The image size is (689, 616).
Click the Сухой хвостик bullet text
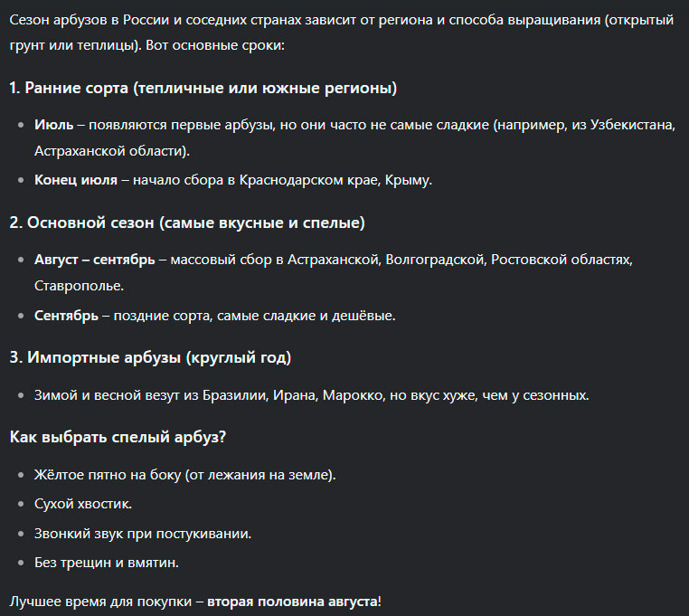83,504
